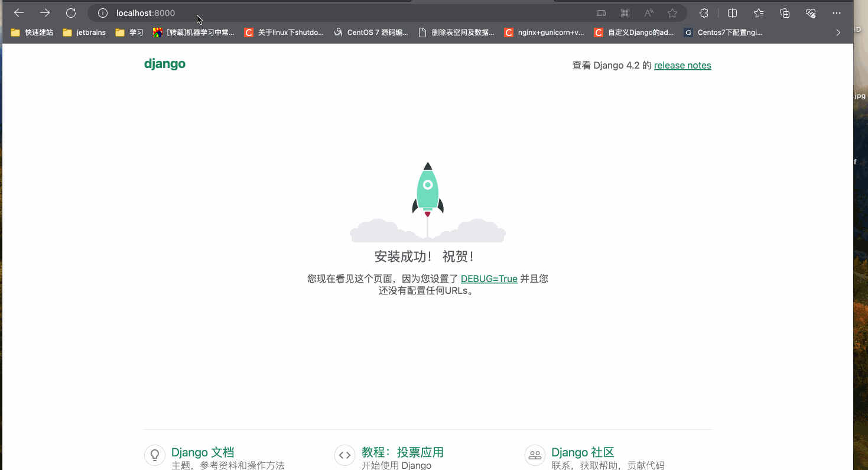The width and height of the screenshot is (868, 470).
Task: Open the 关于linux下shutdo bookmark
Action: (x=284, y=33)
